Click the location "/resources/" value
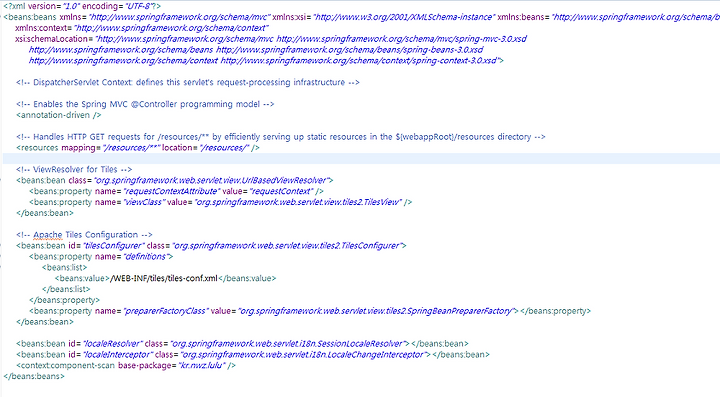The width and height of the screenshot is (720, 397). tap(225, 148)
